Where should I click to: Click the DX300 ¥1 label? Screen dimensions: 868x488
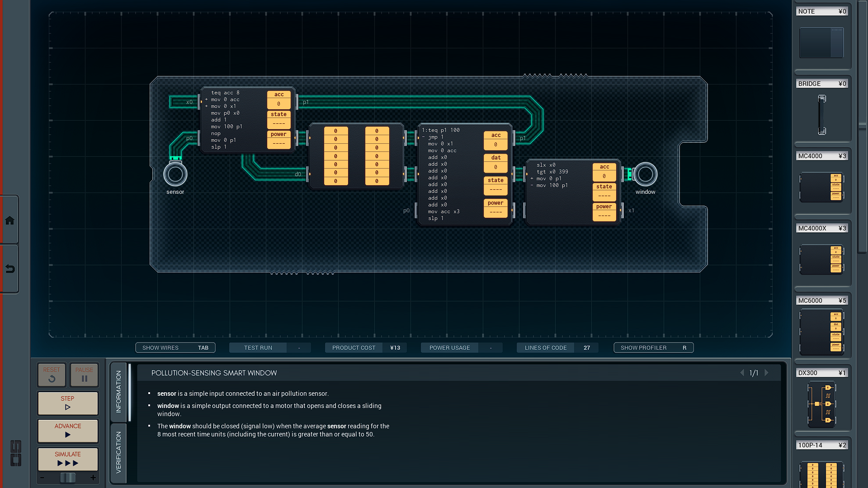pyautogui.click(x=821, y=373)
